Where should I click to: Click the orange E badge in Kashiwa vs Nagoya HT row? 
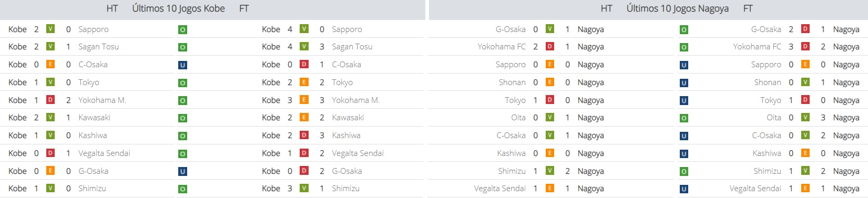[549, 153]
